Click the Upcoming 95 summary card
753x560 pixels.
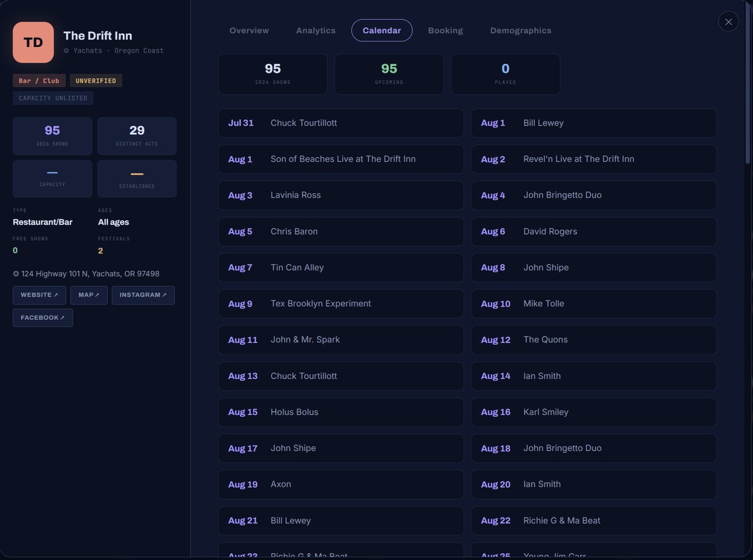tap(389, 74)
